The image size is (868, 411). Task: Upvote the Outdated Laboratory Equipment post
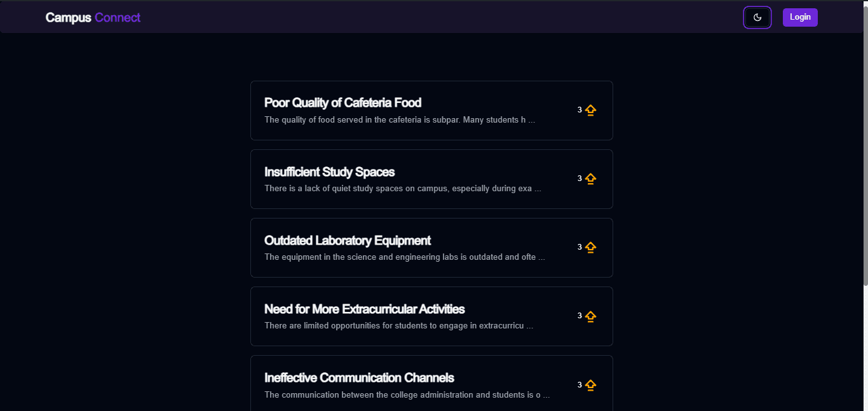click(591, 247)
